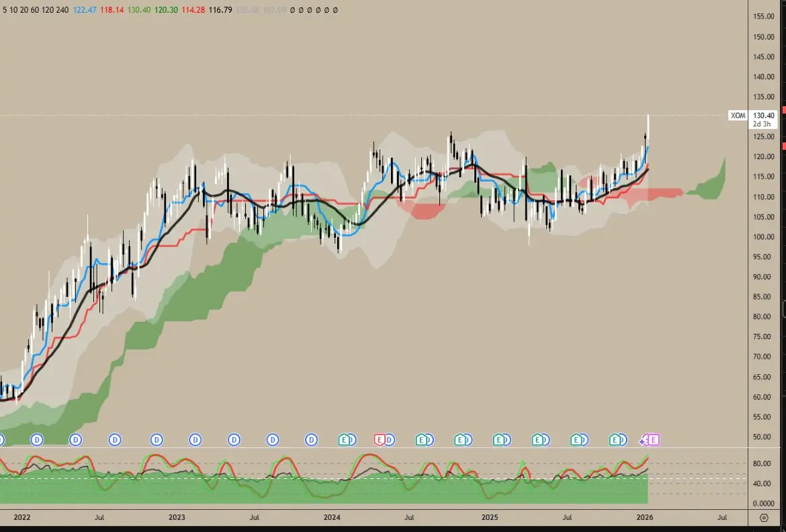Click the 2022 label on time axis

[21, 517]
